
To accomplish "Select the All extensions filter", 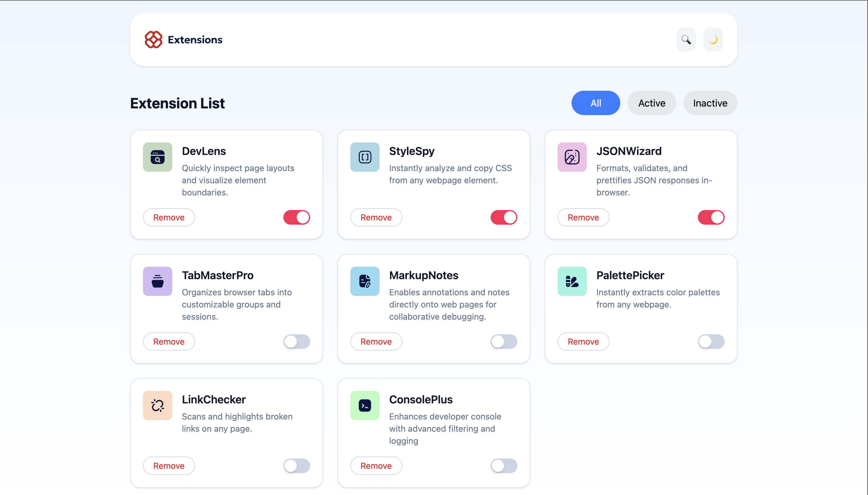I will tap(595, 103).
